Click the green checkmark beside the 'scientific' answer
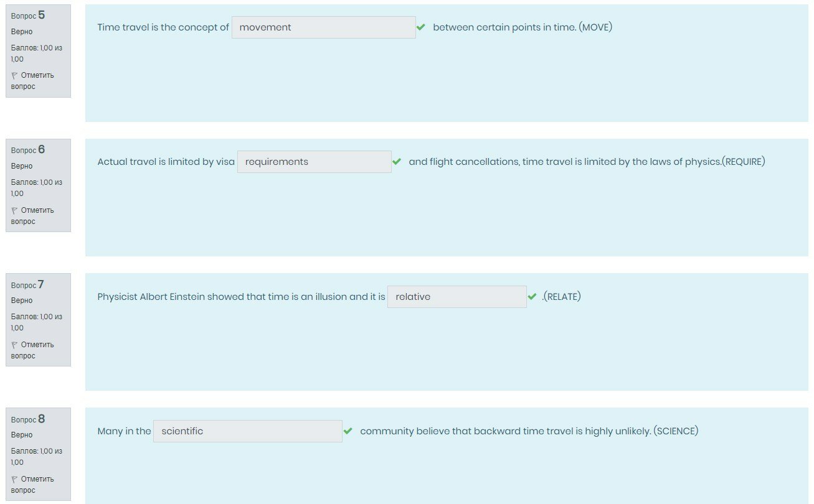Image resolution: width=814 pixels, height=504 pixels. pyautogui.click(x=348, y=431)
